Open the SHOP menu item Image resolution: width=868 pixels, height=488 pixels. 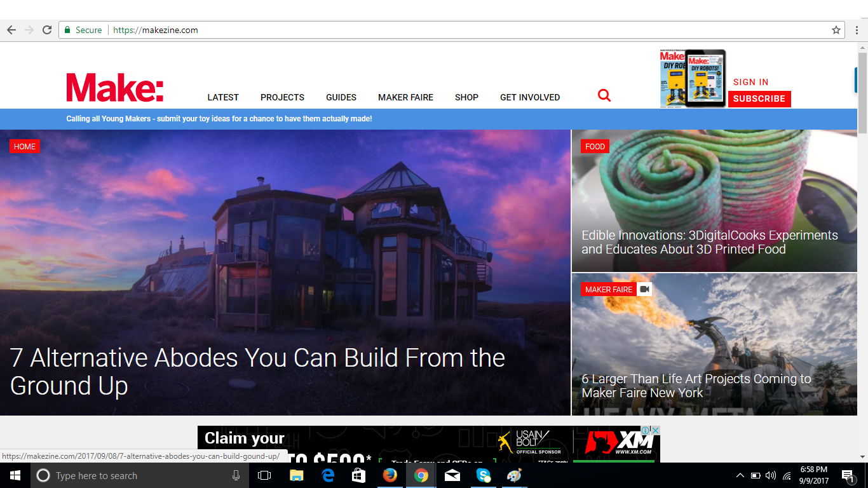pos(466,97)
